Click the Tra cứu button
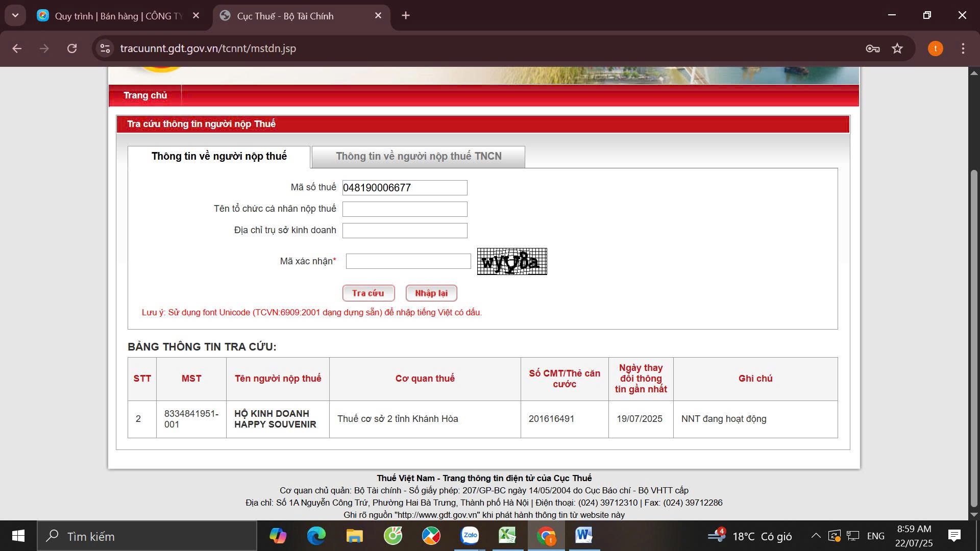The height and width of the screenshot is (551, 980). pos(369,293)
